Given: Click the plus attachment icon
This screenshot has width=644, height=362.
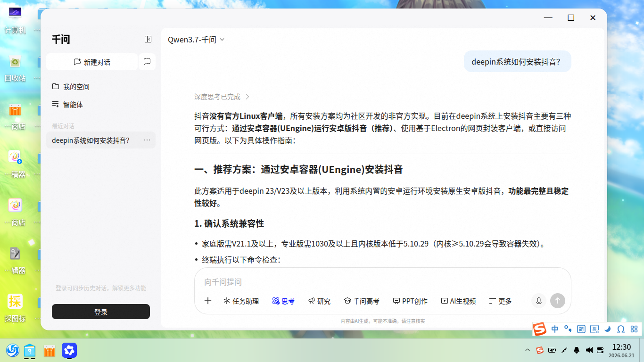Looking at the screenshot, I should pyautogui.click(x=208, y=301).
